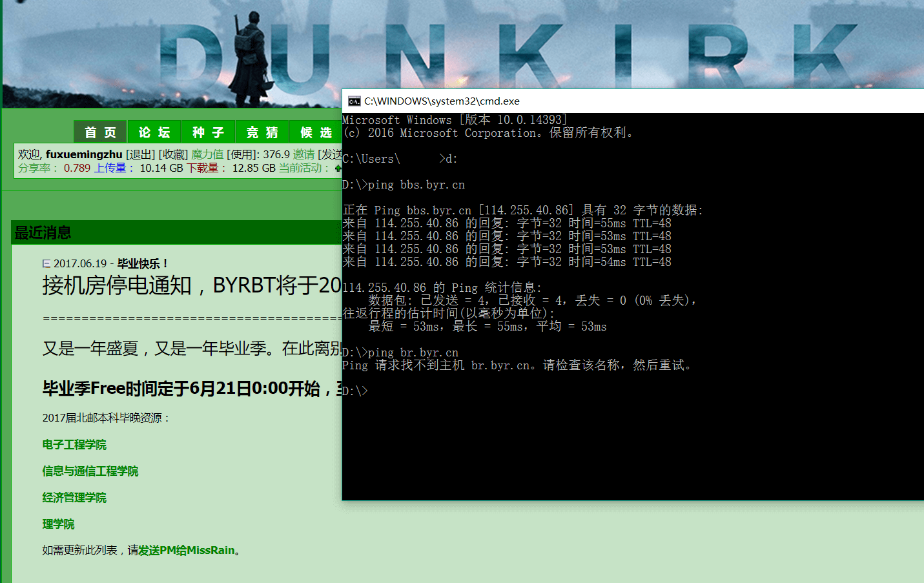
Task: Click the cmd reply line with 时间=55ms
Action: (507, 223)
